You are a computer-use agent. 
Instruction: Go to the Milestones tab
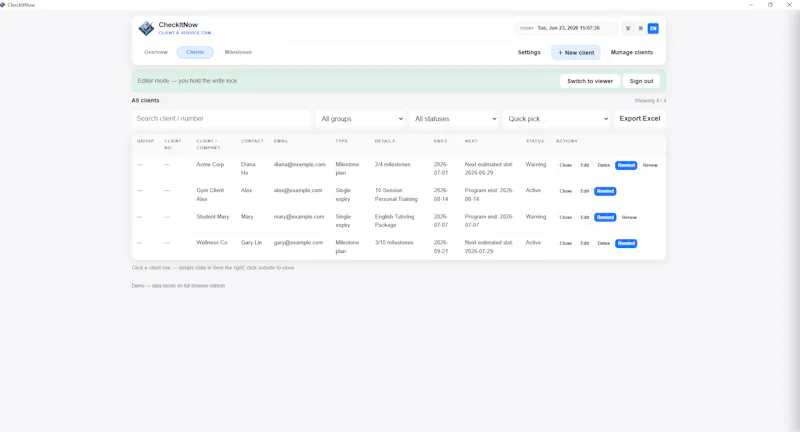(238, 52)
